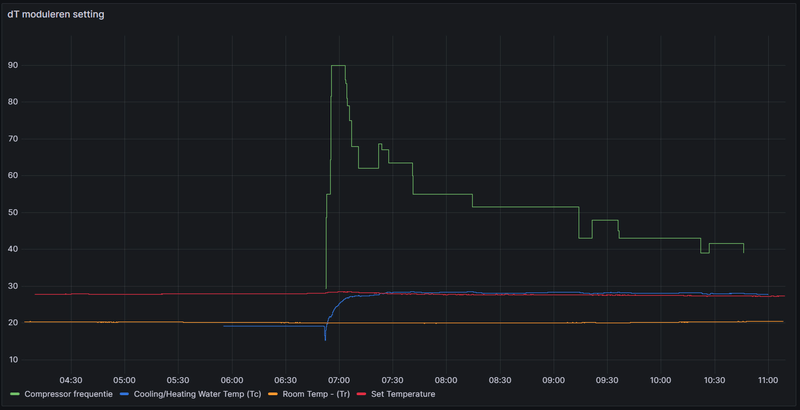Click the 30 y-axis value
Viewport: 800px width, 410px height.
[x=13, y=286]
